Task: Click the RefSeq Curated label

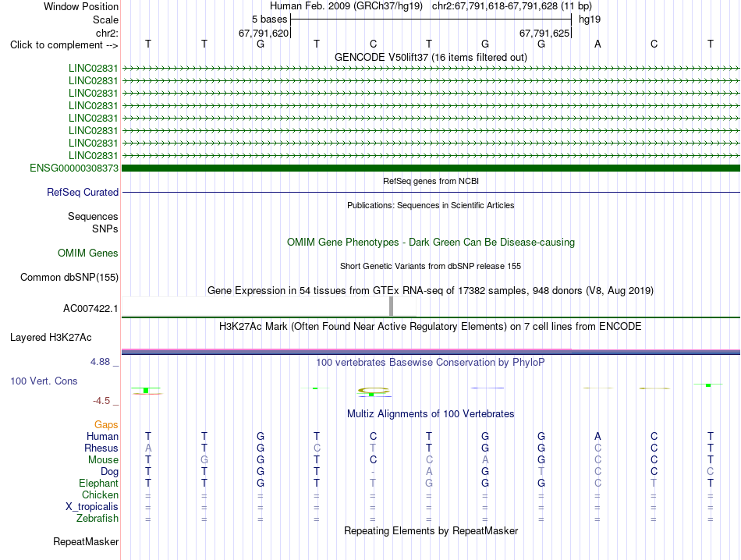Action: (82, 193)
